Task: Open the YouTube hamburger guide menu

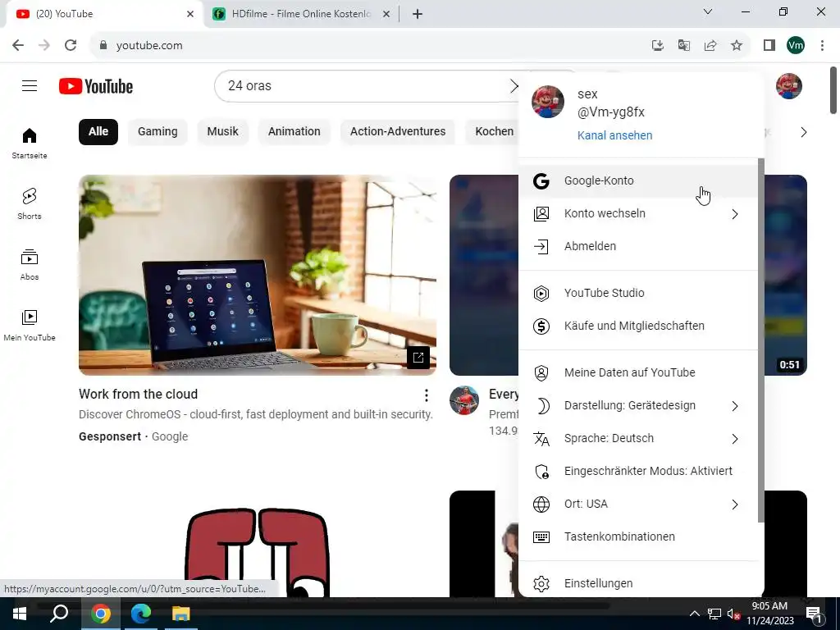Action: 30,85
